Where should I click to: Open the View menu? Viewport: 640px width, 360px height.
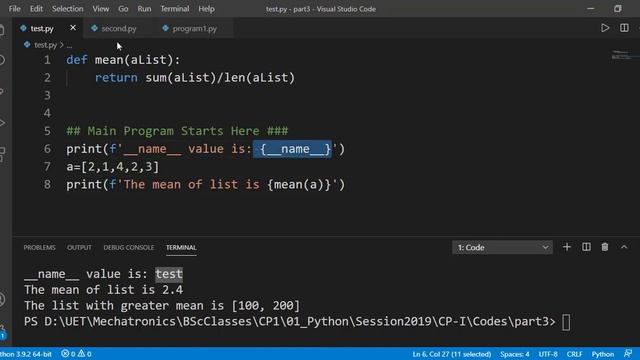point(100,9)
